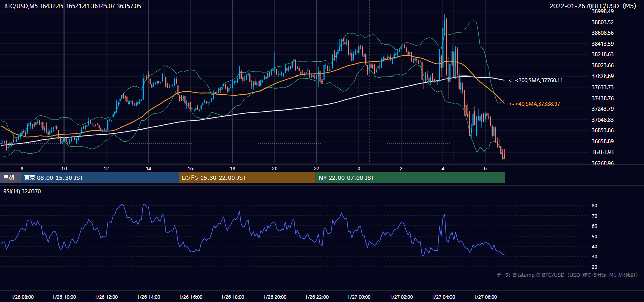The image size is (644, 302).
Task: Click hour label 16 under the price chart
Action: point(190,168)
